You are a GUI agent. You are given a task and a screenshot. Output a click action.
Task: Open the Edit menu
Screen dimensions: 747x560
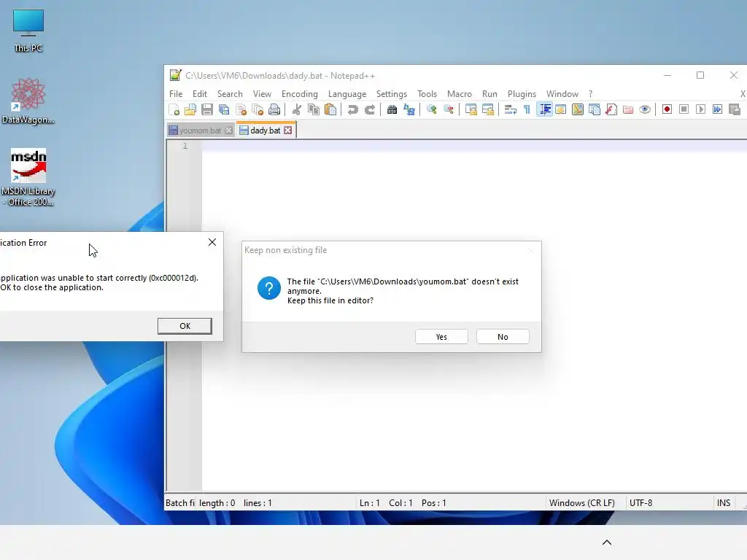click(200, 94)
